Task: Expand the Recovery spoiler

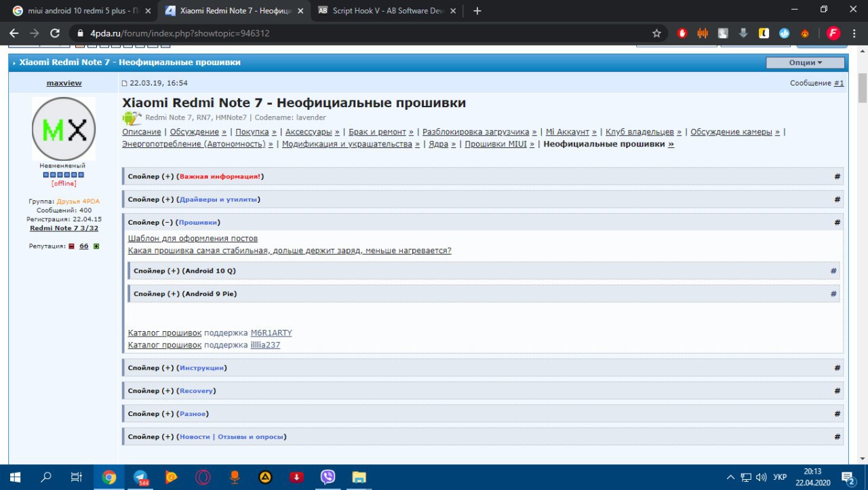Action: [484, 391]
